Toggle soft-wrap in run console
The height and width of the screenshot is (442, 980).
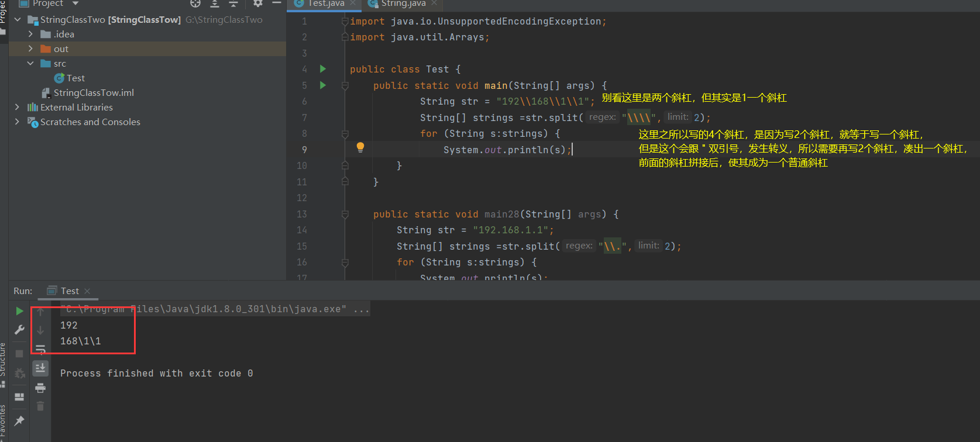tap(40, 349)
